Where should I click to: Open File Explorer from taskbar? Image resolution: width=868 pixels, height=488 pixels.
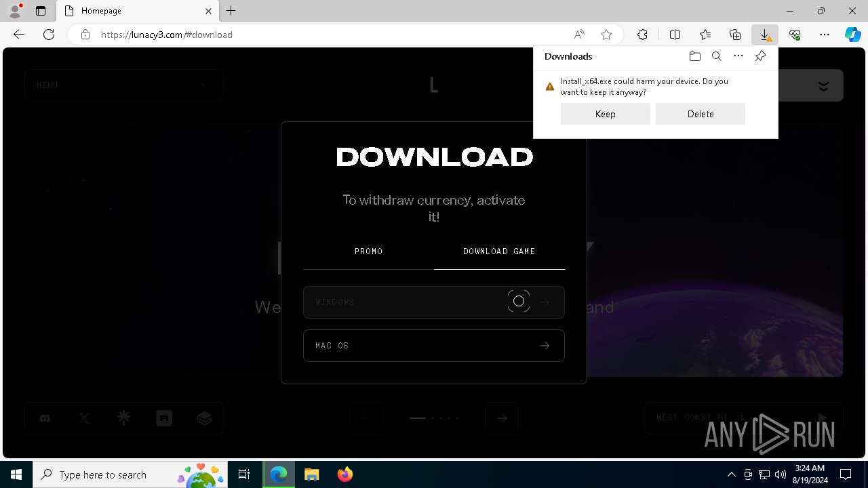click(311, 474)
